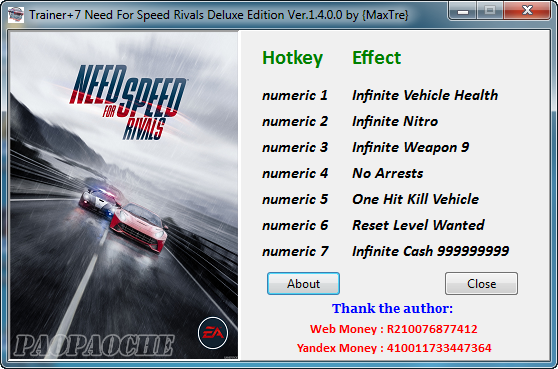Screen dimensions: 558x369
Task: Click the About button
Action: pos(303,284)
